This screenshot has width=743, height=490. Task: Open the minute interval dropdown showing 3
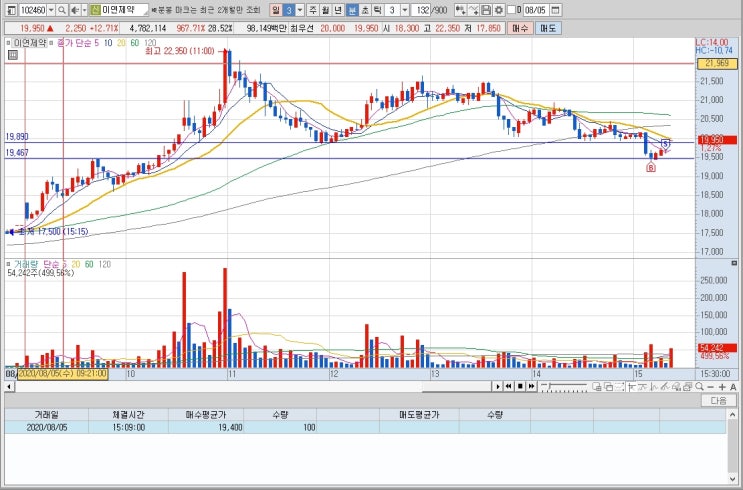click(x=405, y=10)
